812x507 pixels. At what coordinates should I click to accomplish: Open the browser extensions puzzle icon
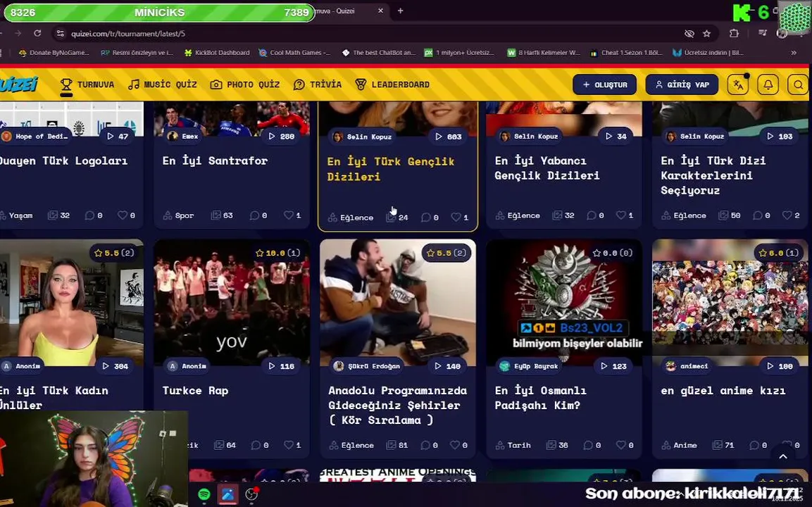click(x=734, y=34)
